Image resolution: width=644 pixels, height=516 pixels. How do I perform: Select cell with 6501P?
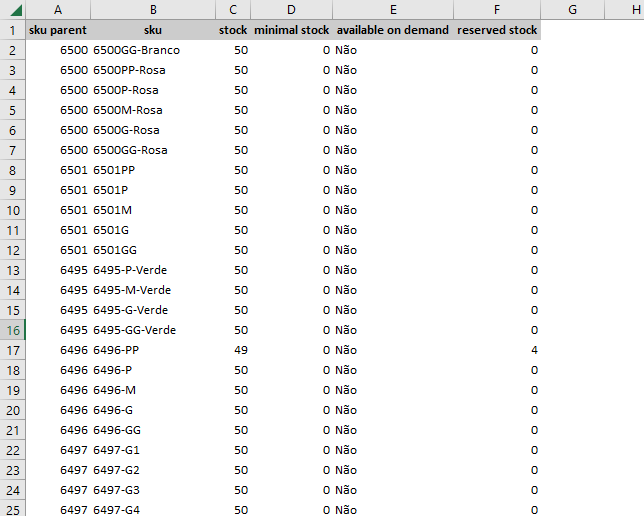coord(153,190)
